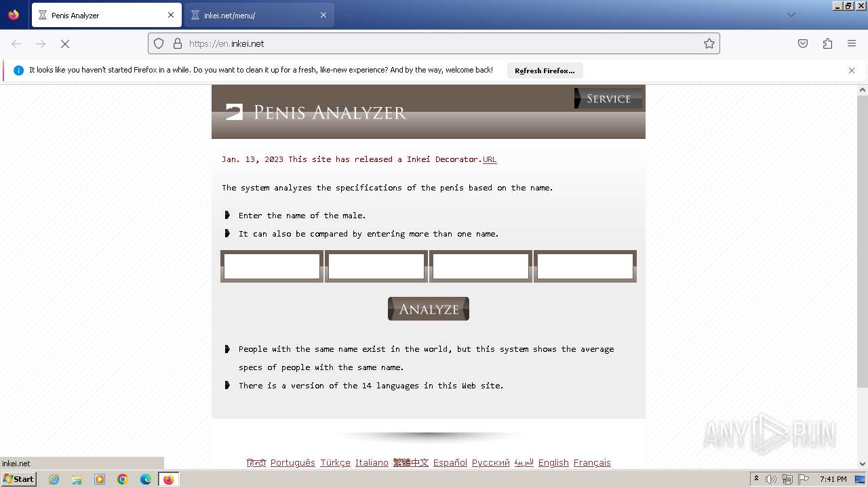Click the 7:41 PM clock
868x488 pixels.
(x=833, y=479)
